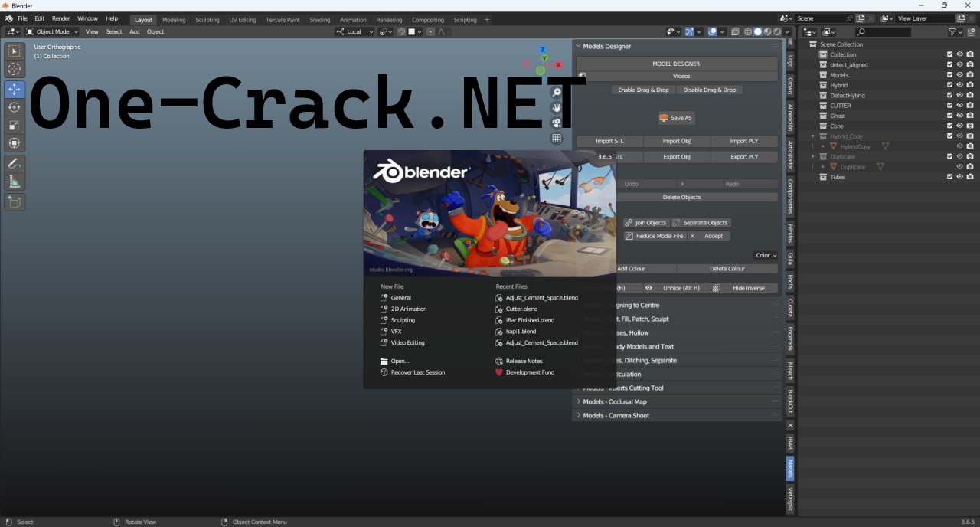The image size is (980, 527).
Task: Uncheck the Hybrid collection checkbox
Action: coord(949,85)
